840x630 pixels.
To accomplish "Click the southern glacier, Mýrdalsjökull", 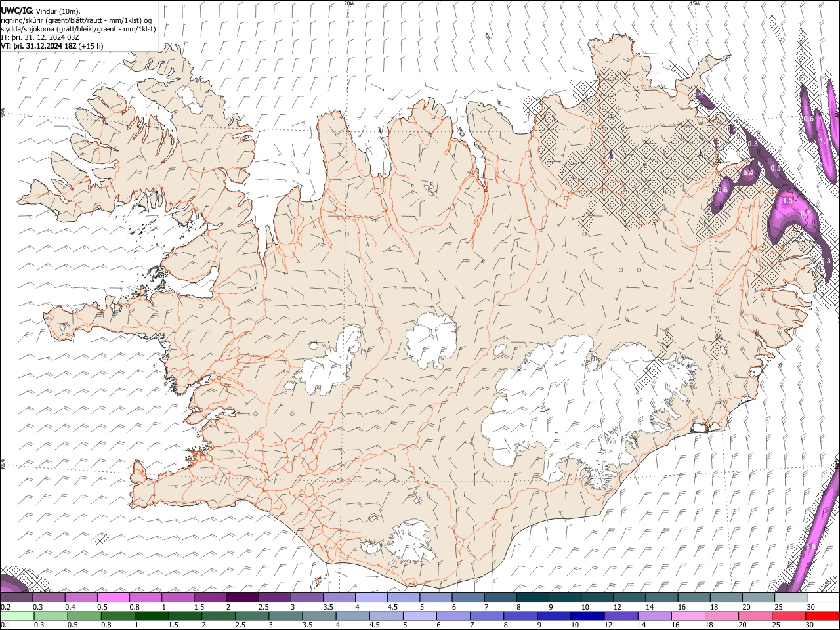I will (411, 542).
